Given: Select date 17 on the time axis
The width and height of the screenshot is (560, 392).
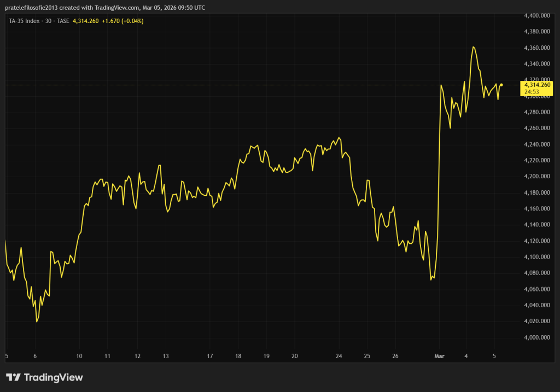Looking at the screenshot, I should click(210, 356).
